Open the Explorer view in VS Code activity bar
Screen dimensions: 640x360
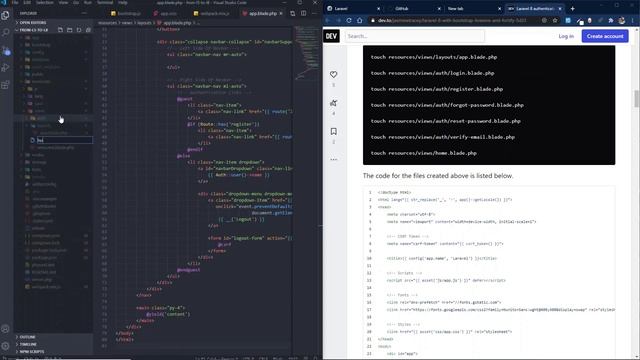click(5, 16)
